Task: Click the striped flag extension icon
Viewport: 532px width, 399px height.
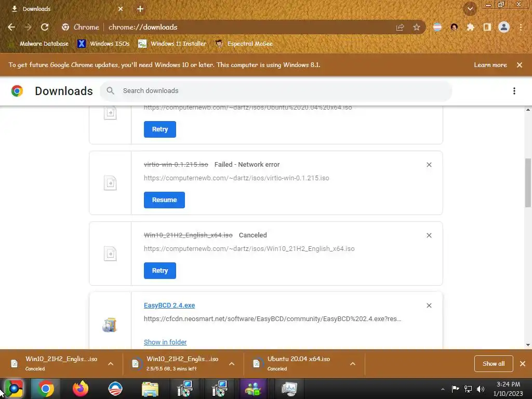Action: point(437,27)
